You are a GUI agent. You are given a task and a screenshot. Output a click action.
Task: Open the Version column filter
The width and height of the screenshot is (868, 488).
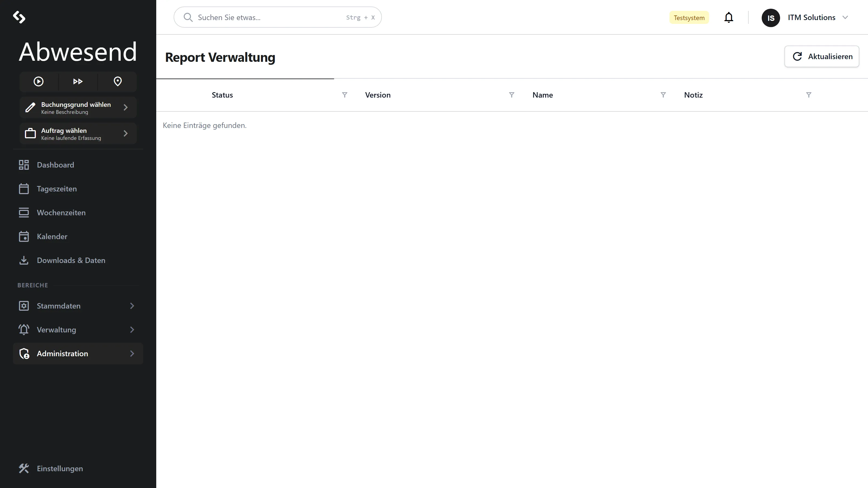(512, 95)
